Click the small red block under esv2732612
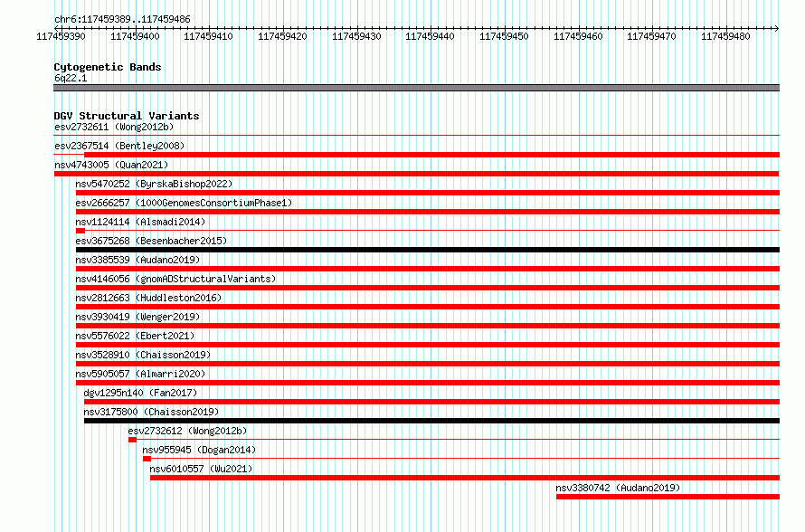805x532 pixels. (132, 440)
